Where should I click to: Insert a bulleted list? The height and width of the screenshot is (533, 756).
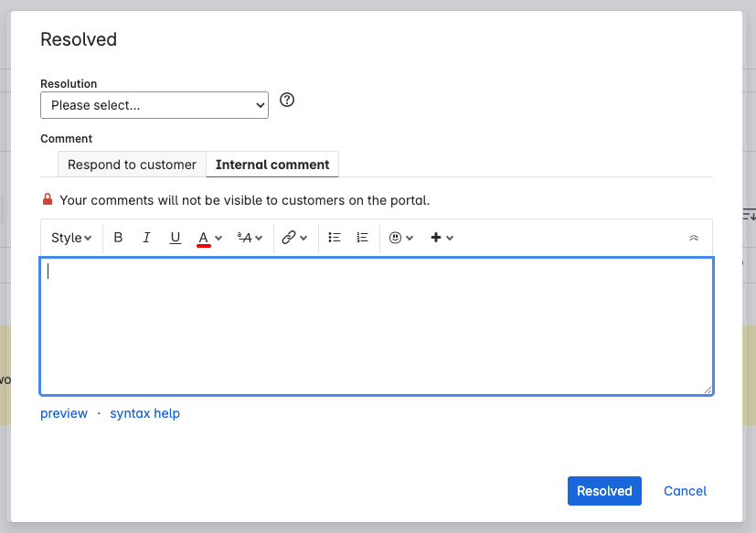(x=335, y=238)
